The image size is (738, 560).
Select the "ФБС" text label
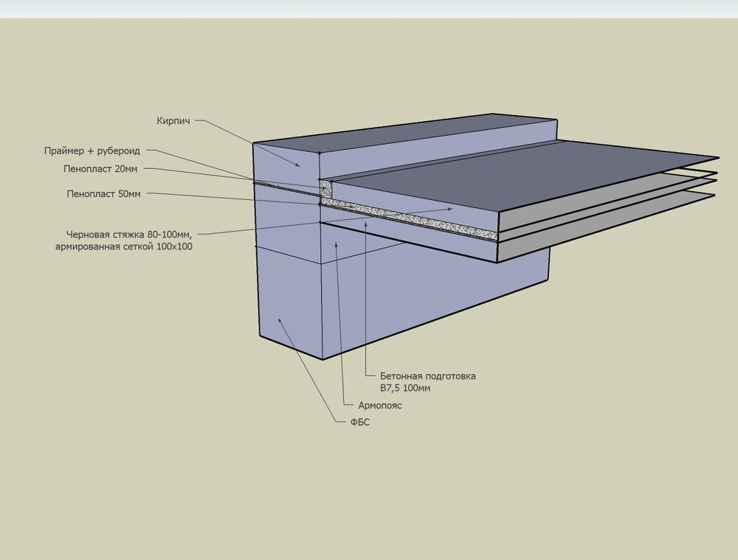359,423
